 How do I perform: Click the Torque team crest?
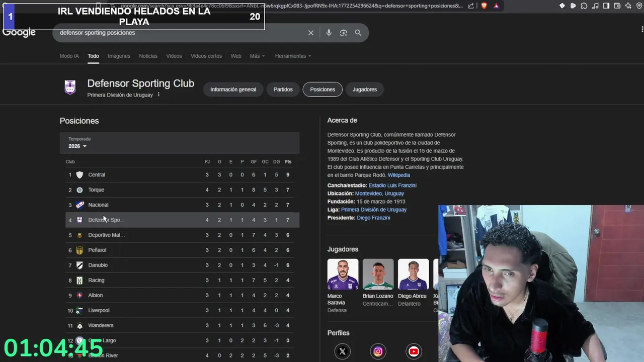click(x=79, y=190)
